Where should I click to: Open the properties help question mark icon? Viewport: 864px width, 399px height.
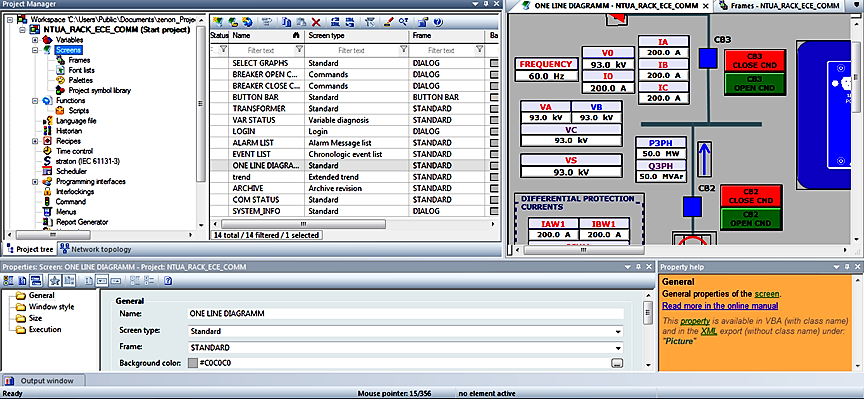(x=168, y=281)
